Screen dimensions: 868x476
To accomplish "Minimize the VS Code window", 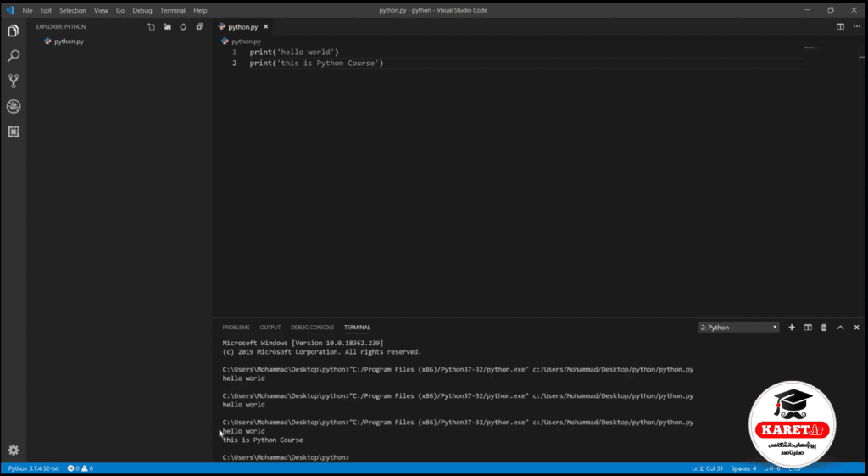I will point(808,10).
